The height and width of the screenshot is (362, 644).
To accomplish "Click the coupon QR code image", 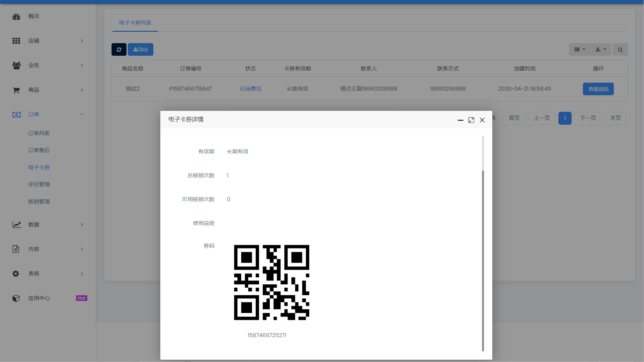I will click(272, 282).
